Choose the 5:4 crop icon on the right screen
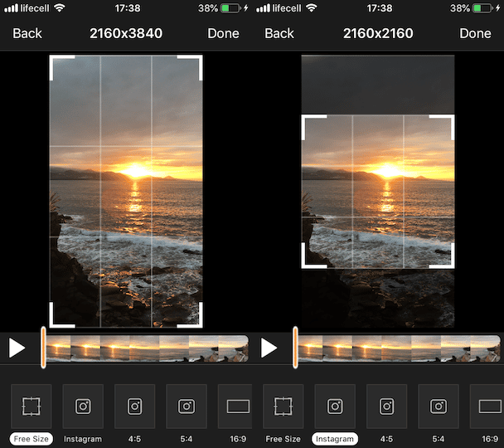Image resolution: width=504 pixels, height=448 pixels. pyautogui.click(x=439, y=407)
